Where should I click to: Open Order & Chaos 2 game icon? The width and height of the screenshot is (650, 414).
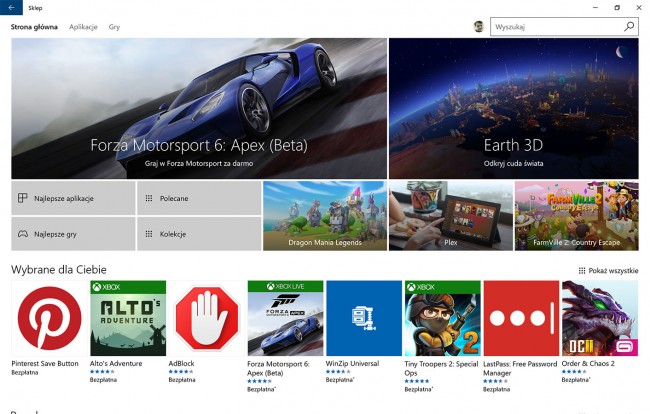point(600,318)
